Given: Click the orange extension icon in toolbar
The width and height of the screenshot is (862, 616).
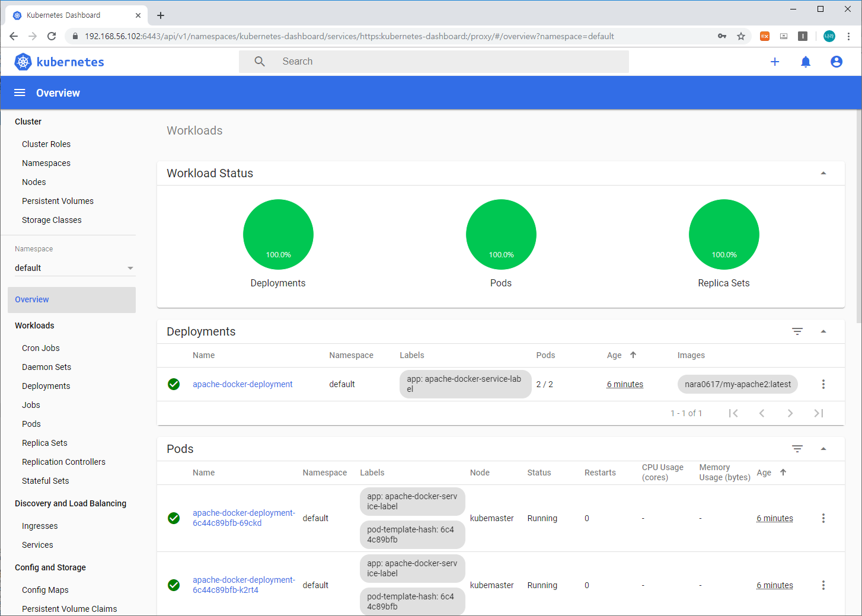Looking at the screenshot, I should [765, 36].
